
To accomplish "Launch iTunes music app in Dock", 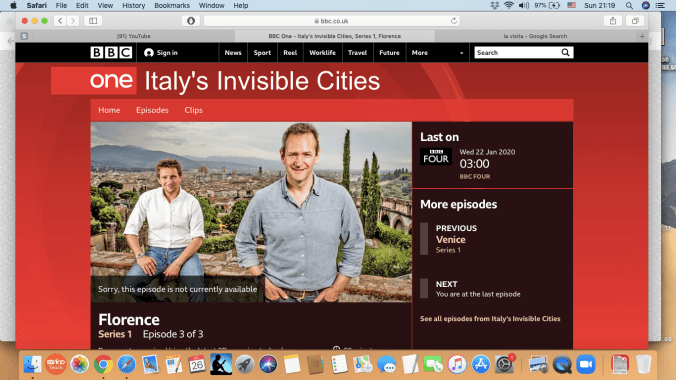I will click(457, 364).
